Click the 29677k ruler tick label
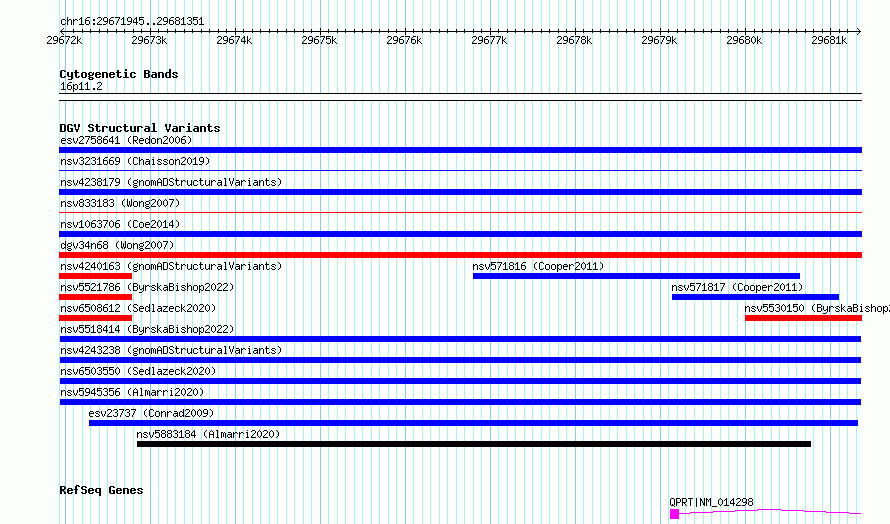Image resolution: width=890 pixels, height=524 pixels. coord(489,40)
